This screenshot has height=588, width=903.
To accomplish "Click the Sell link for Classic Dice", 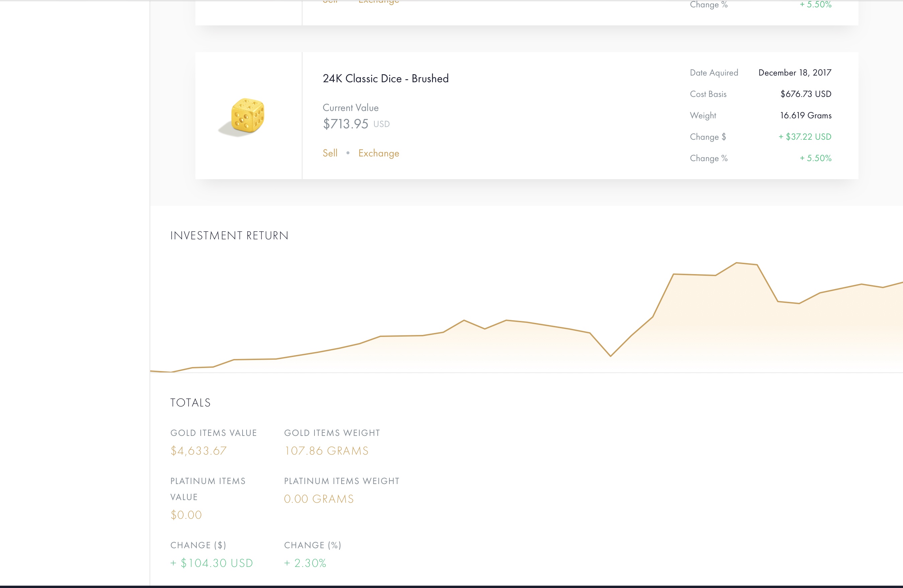I will pyautogui.click(x=330, y=153).
